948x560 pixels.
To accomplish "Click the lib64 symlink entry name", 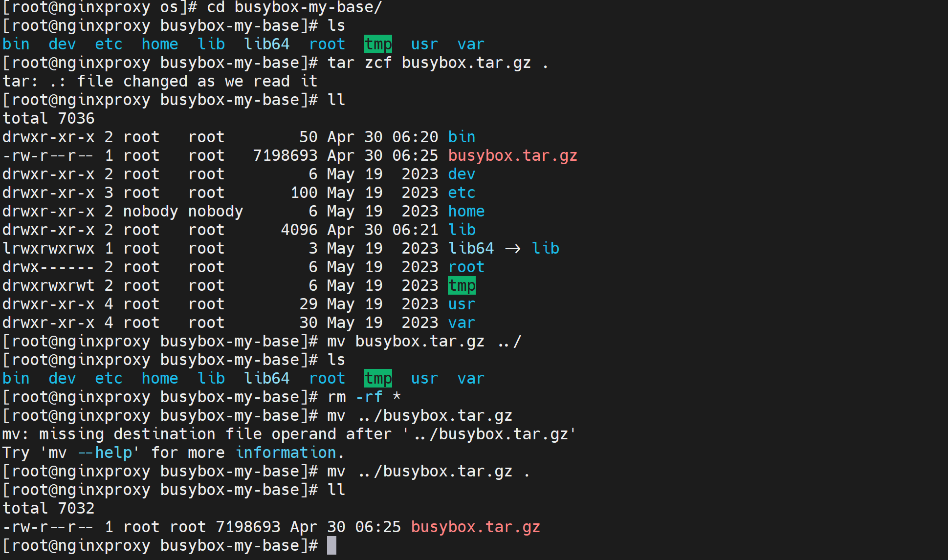I will [x=471, y=248].
